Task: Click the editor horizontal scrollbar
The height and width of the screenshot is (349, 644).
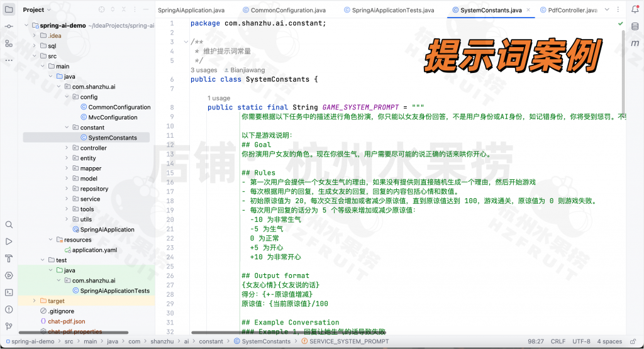Action: (x=288, y=333)
